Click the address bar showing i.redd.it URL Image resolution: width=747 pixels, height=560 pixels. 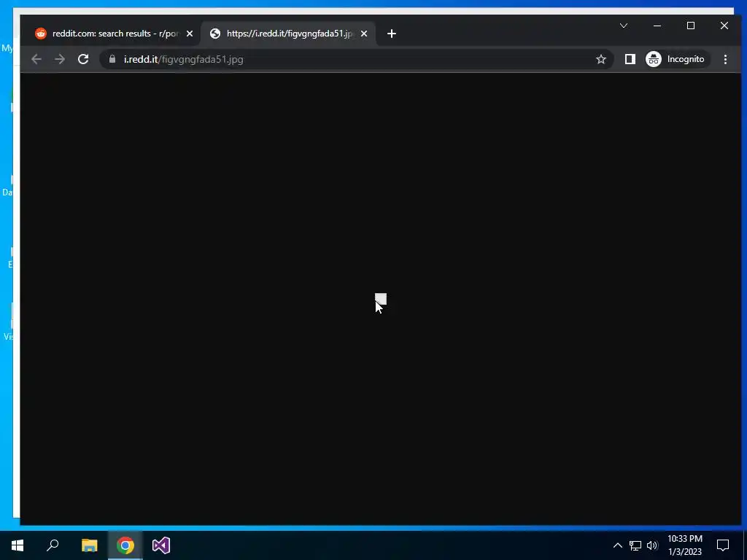356,59
